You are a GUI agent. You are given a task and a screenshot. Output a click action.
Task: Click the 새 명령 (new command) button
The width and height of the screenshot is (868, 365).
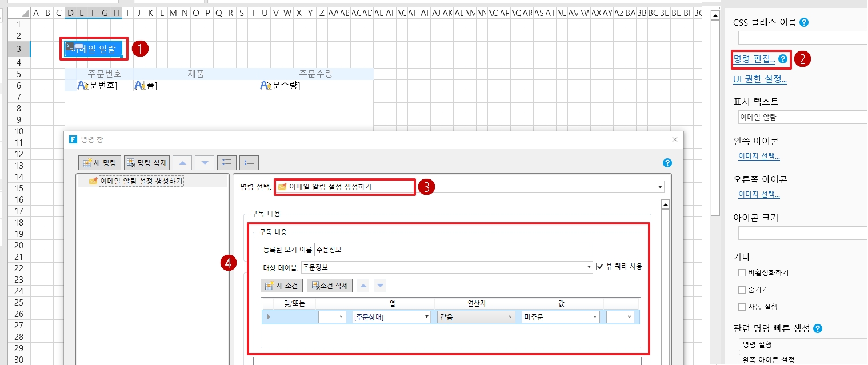point(99,163)
